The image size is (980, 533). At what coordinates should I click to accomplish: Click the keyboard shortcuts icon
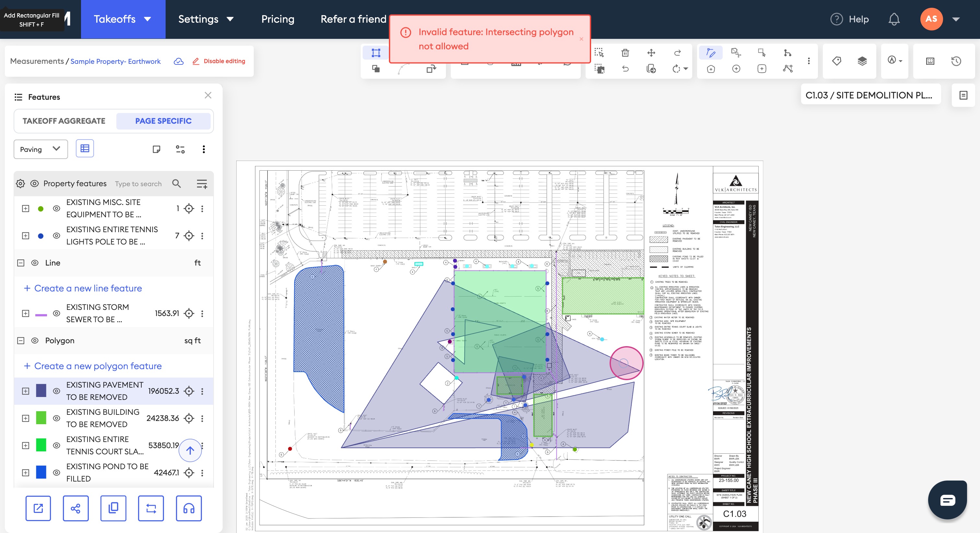click(930, 61)
